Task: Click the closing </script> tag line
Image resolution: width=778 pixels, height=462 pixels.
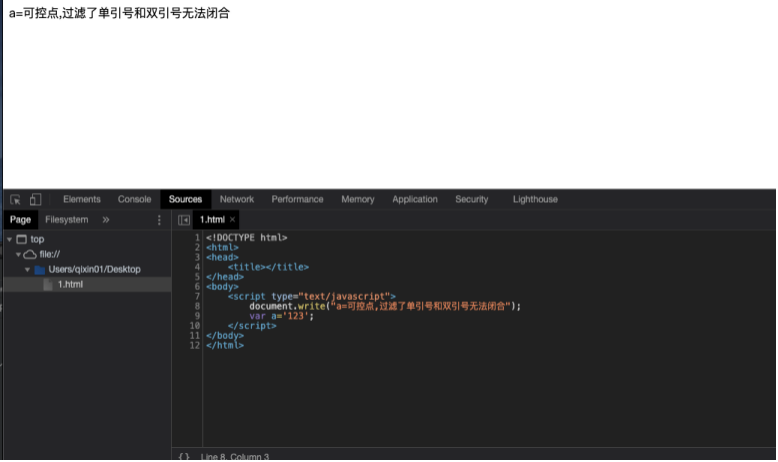Action: pyautogui.click(x=252, y=326)
